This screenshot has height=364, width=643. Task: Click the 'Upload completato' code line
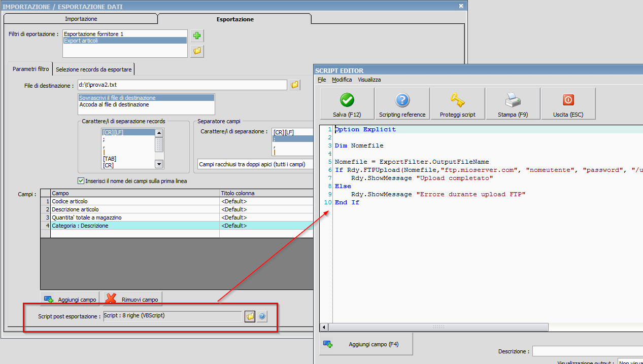tap(422, 178)
